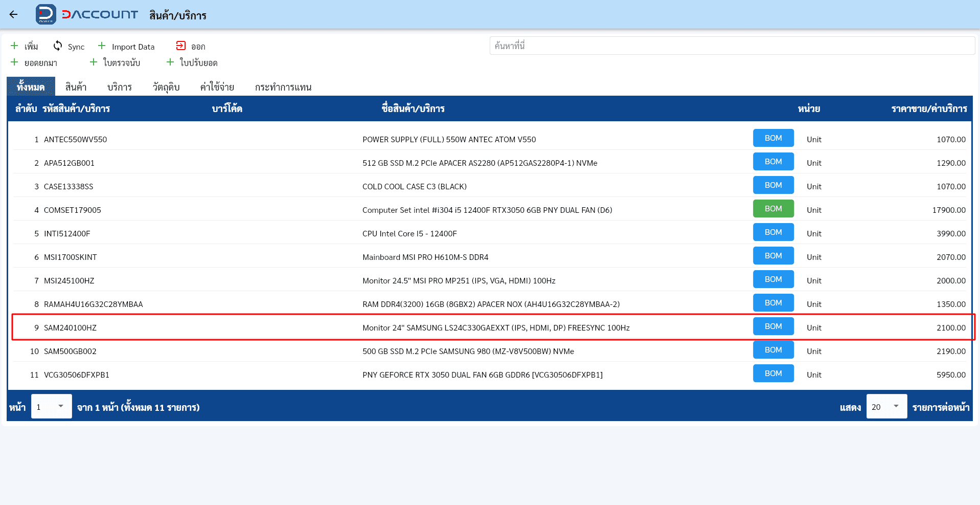Click the Sync refresh icon
Viewport: 980px width, 505px height.
click(58, 46)
